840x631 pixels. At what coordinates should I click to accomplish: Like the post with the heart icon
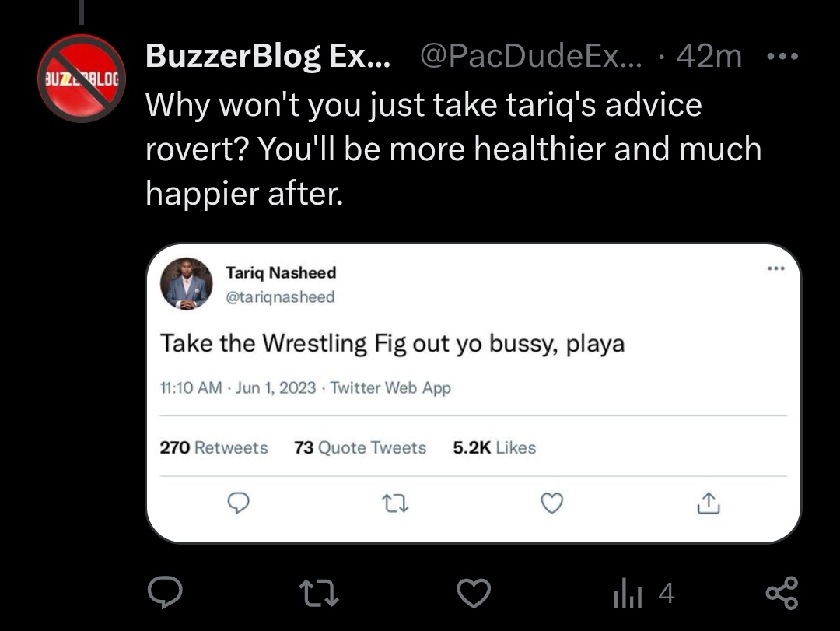coord(474,594)
